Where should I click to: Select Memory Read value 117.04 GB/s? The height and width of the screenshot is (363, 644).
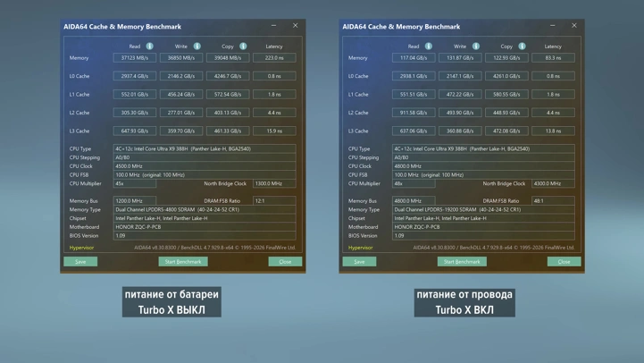point(414,58)
